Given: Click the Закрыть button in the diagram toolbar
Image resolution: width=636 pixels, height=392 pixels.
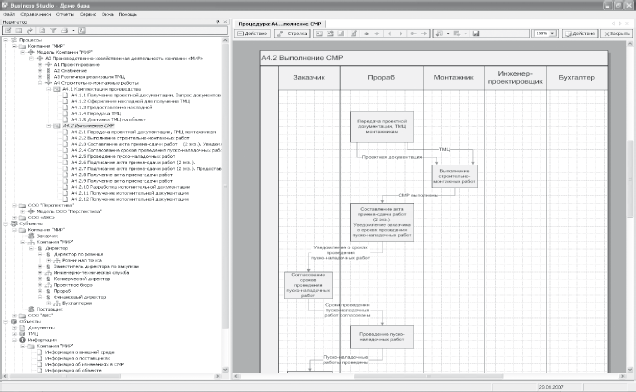Looking at the screenshot, I should tap(617, 34).
